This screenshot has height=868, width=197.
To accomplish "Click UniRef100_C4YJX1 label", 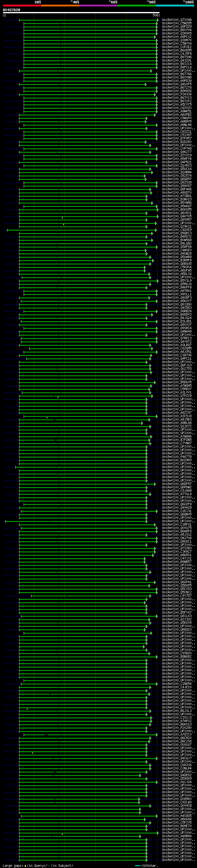I will point(177,558).
